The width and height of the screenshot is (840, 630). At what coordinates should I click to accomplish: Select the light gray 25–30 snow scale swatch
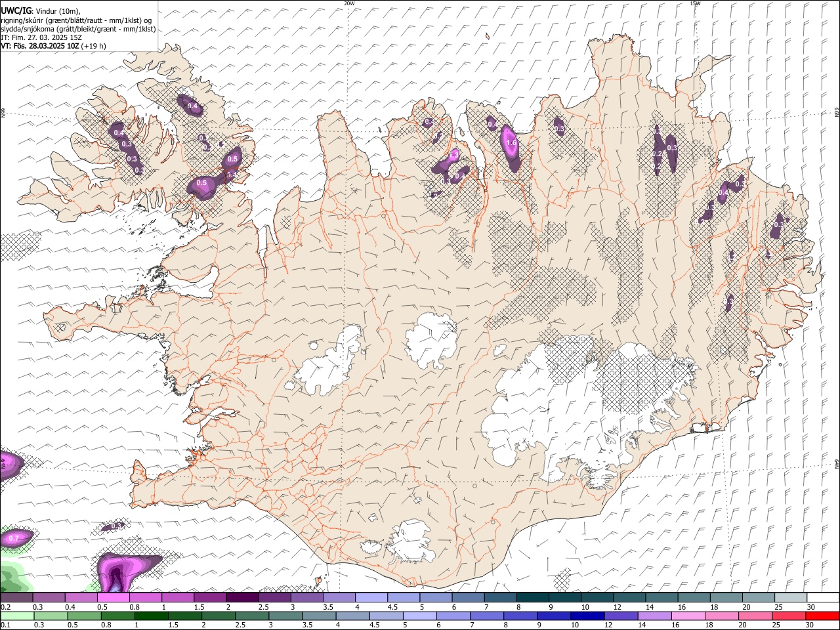[x=790, y=598]
